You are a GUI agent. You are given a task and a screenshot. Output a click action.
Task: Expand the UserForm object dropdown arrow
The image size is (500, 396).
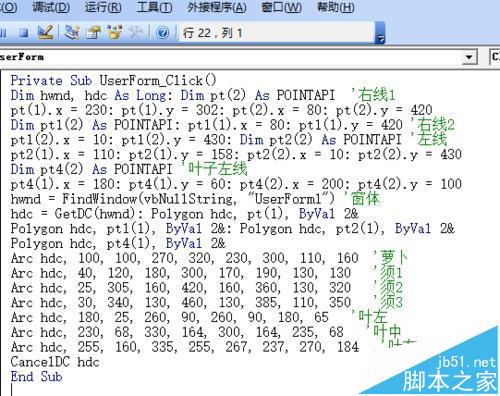point(469,57)
